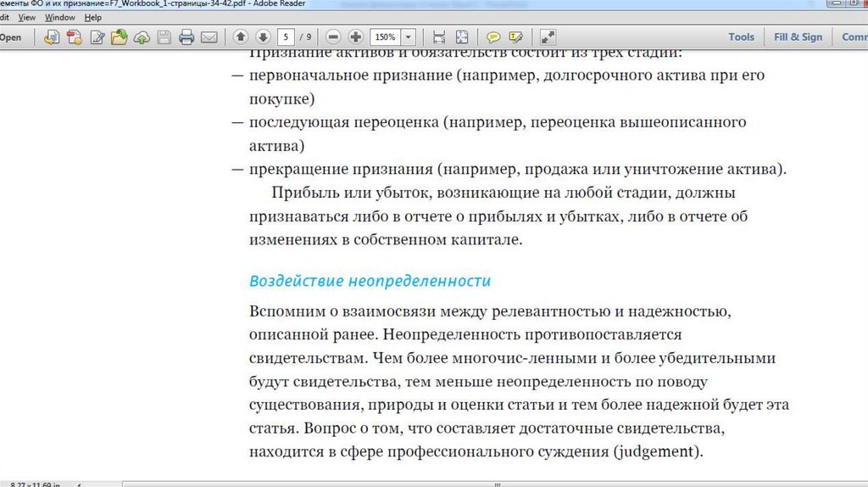The height and width of the screenshot is (487, 868).
Task: Open the Comment pane
Action: [x=854, y=36]
